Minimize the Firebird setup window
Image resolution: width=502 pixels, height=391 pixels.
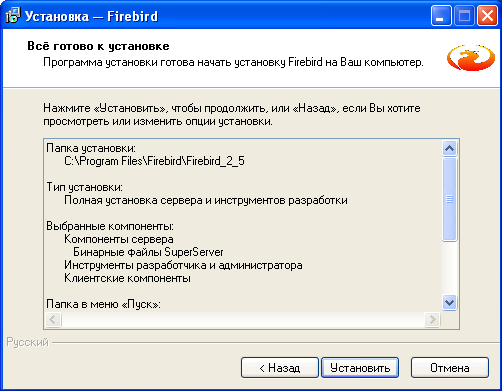[x=441, y=16]
